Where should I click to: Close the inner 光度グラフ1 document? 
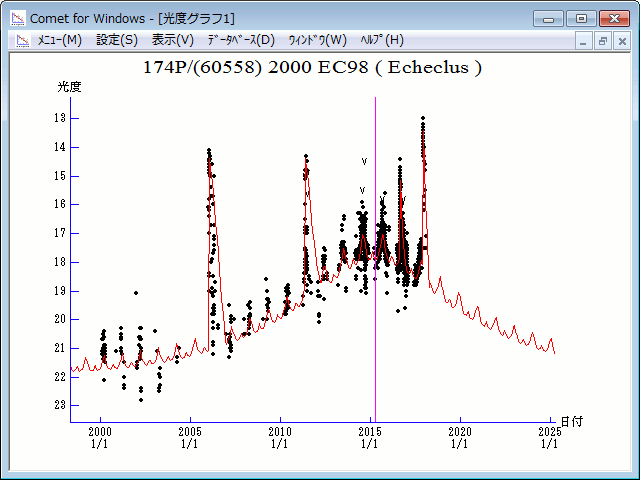[x=622, y=41]
